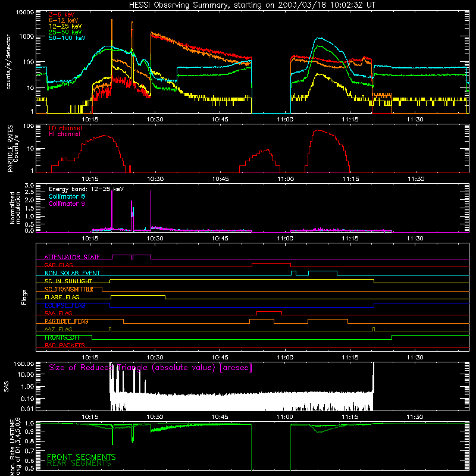
Task: Click 11:30 tick under the counts plot
Action: [415, 120]
